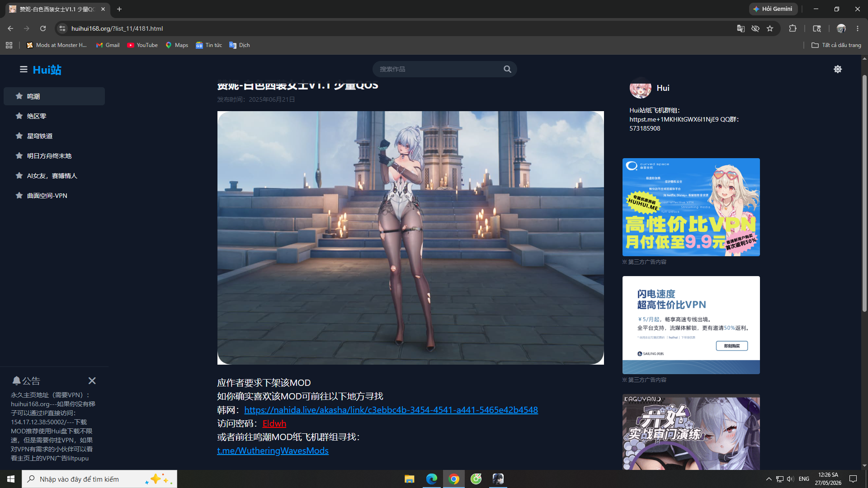This screenshot has width=868, height=488.
Task: Click Chrome icon in taskbar
Action: tap(453, 479)
